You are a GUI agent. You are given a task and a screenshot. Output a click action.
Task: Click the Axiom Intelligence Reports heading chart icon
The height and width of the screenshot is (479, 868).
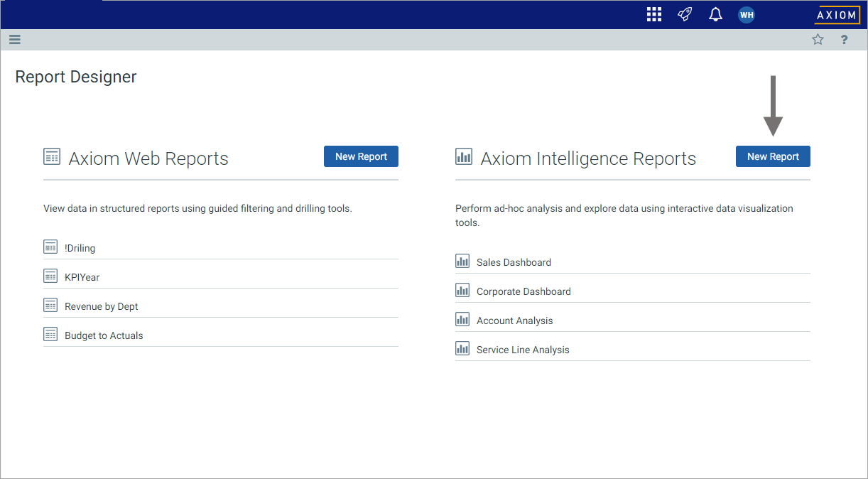pyautogui.click(x=464, y=156)
